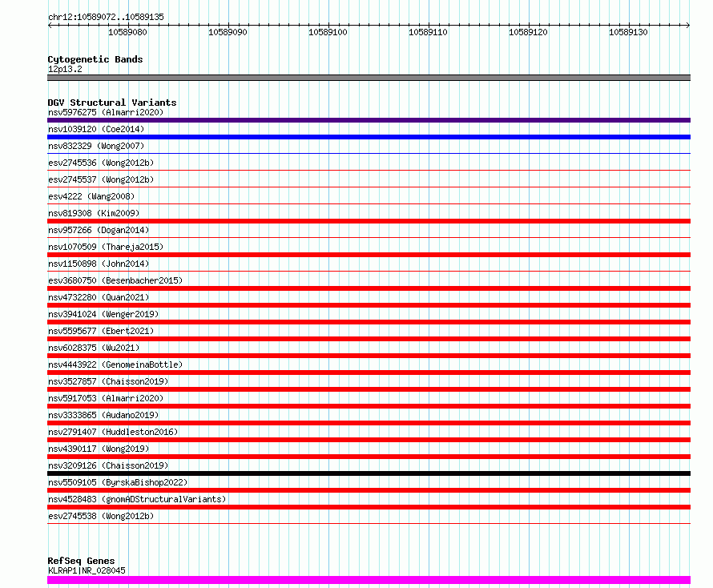Click the nsv3527857 (Chaisson2019) label
713x588 pixels.
pyautogui.click(x=108, y=381)
